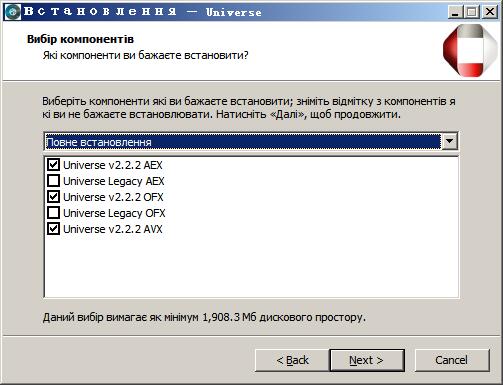Screen dimensions: 503x385
Task: Click the red Universe logo image
Action: 470,51
